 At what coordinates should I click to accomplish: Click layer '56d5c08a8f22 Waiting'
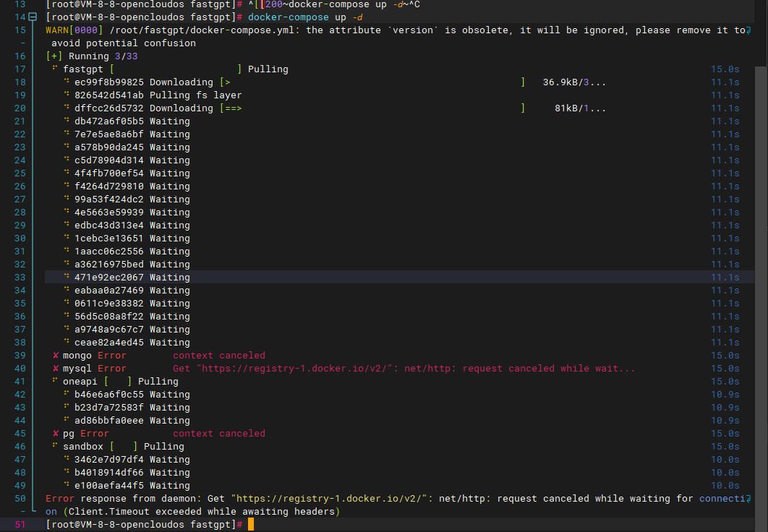132,316
